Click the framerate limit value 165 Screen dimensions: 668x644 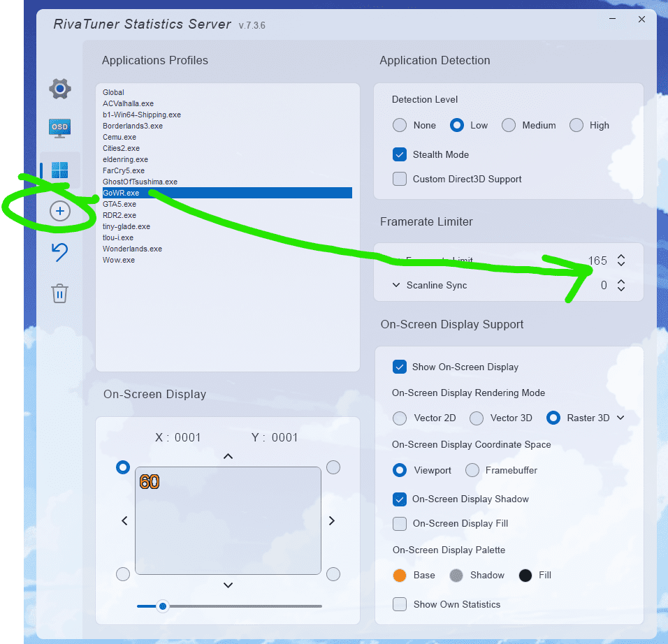click(597, 261)
